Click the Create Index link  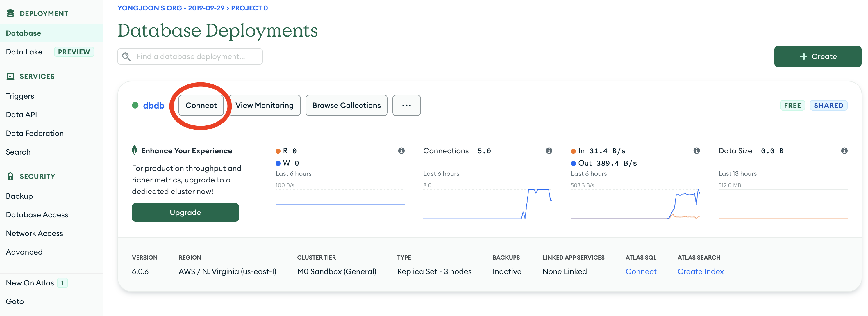[701, 271]
